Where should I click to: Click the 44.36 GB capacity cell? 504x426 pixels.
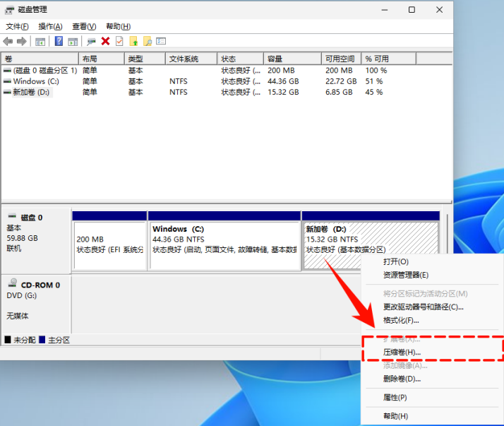pos(283,81)
